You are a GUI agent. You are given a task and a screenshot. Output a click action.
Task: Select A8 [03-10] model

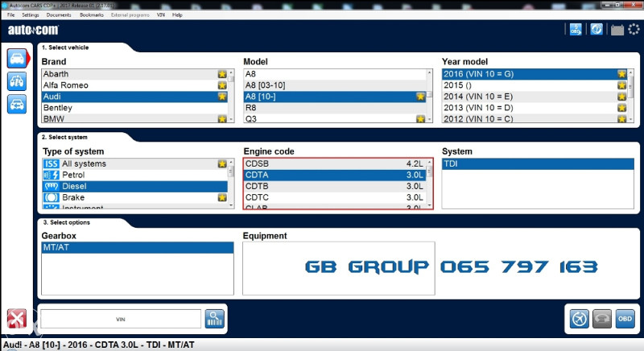335,85
